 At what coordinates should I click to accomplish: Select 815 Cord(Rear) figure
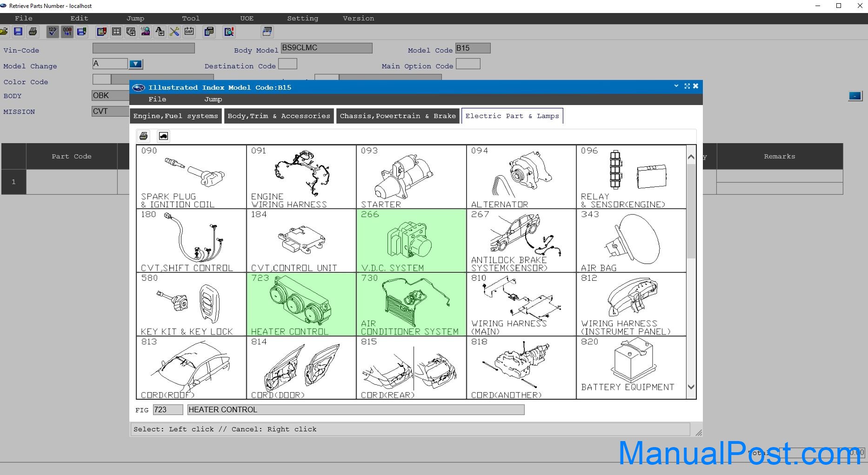click(411, 368)
